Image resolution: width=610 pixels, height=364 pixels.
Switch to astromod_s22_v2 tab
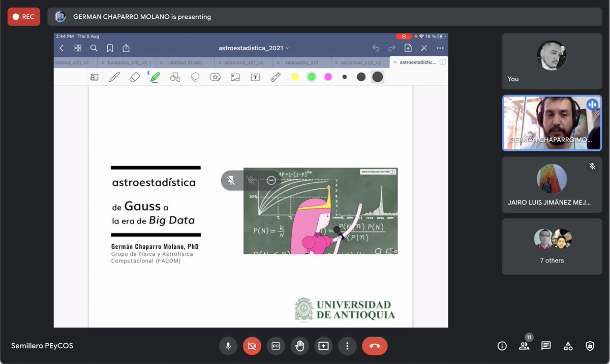coord(361,62)
